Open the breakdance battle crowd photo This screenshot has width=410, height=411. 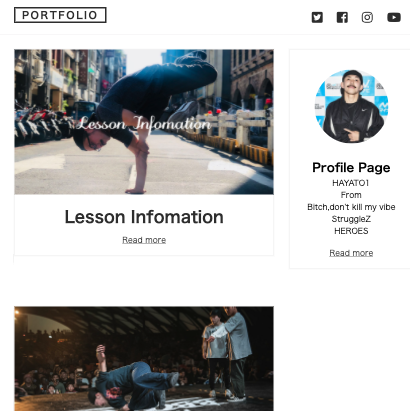point(144,359)
